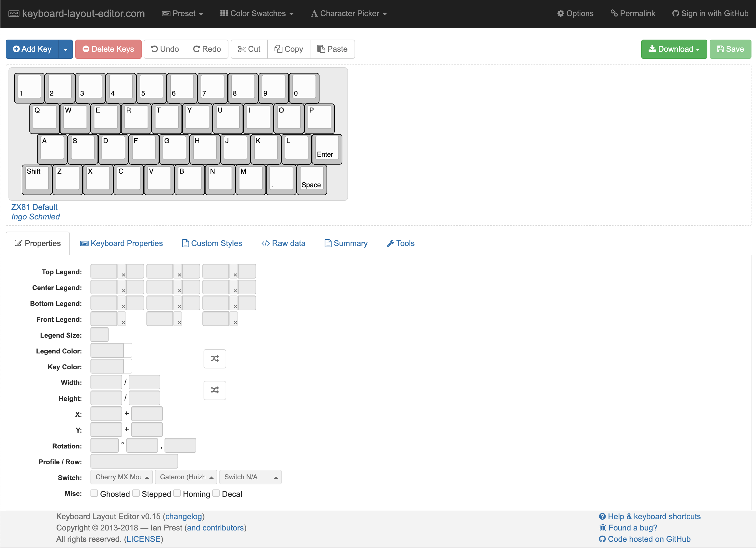Viewport: 756px width, 548px height.
Task: Click the Redo arrow button
Action: pyautogui.click(x=207, y=49)
